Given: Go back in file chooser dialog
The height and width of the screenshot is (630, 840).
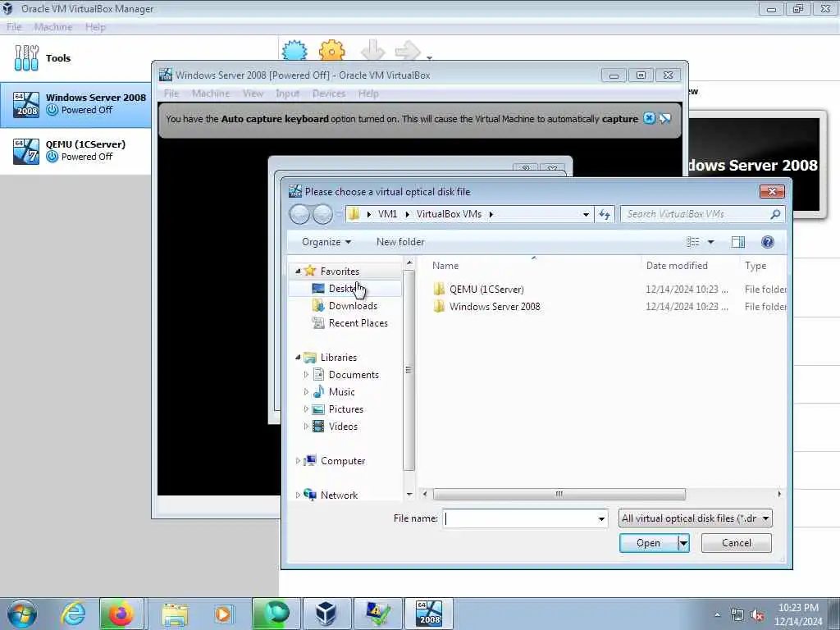Looking at the screenshot, I should (299, 214).
